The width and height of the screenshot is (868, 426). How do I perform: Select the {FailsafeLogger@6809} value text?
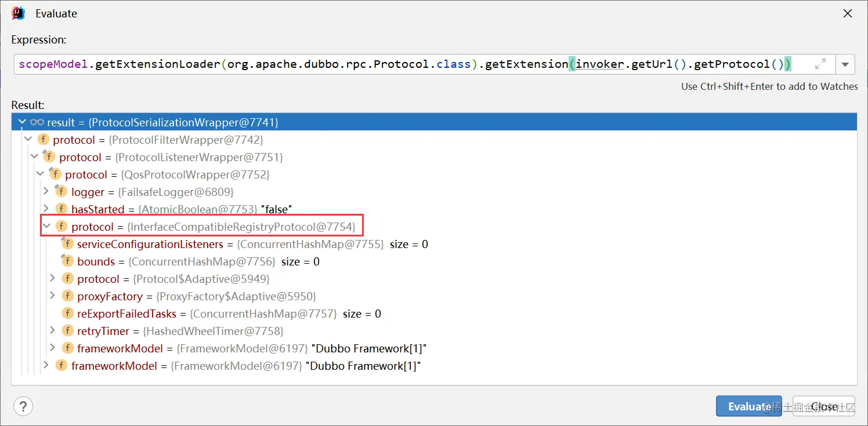pyautogui.click(x=176, y=192)
